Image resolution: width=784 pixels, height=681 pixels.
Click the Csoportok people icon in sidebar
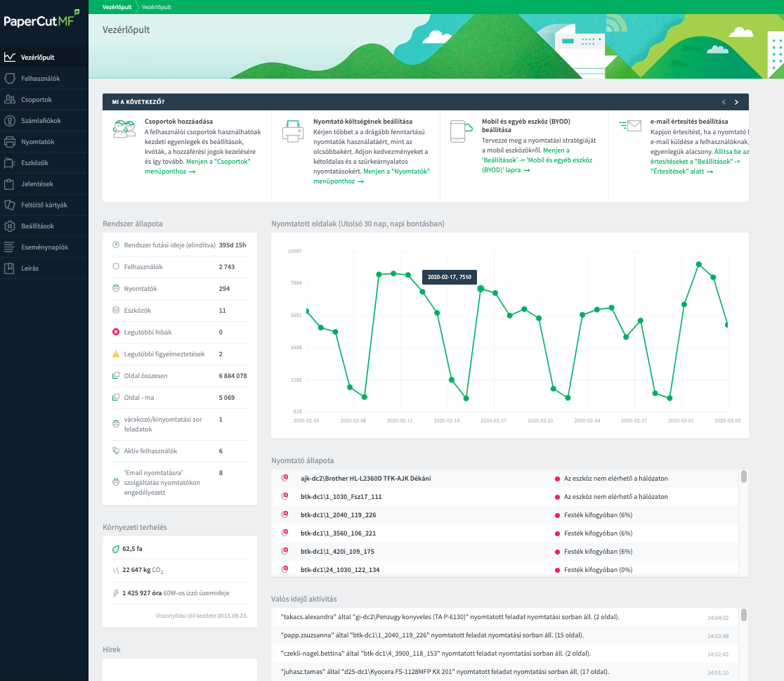click(x=9, y=100)
